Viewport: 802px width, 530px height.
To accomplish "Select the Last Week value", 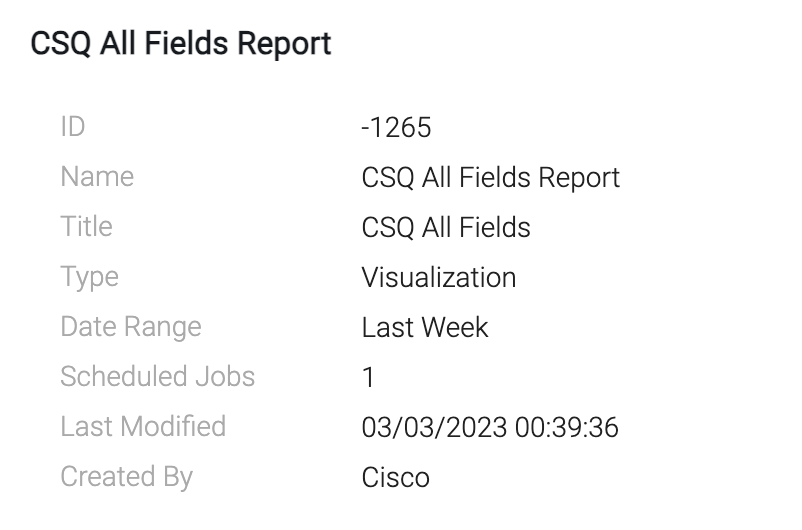I will tap(425, 327).
